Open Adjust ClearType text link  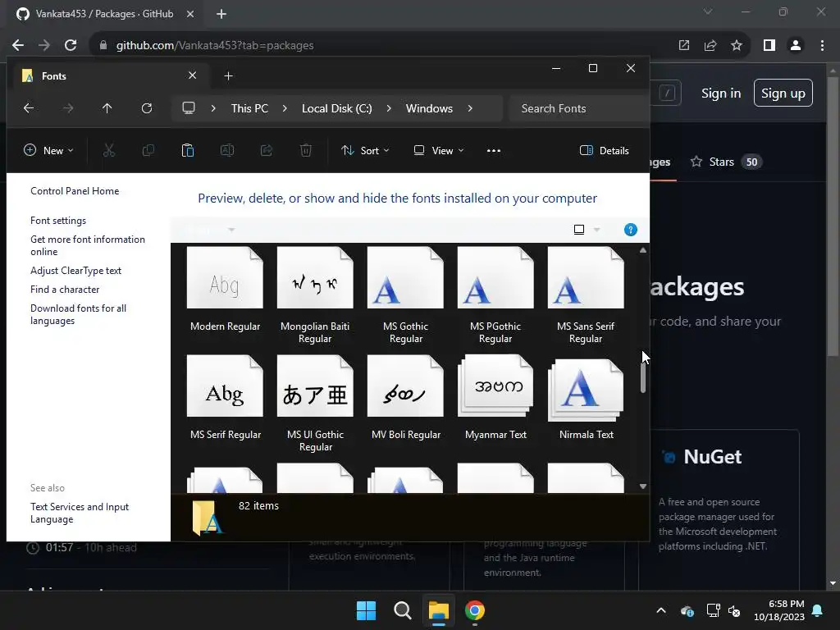[x=75, y=271]
